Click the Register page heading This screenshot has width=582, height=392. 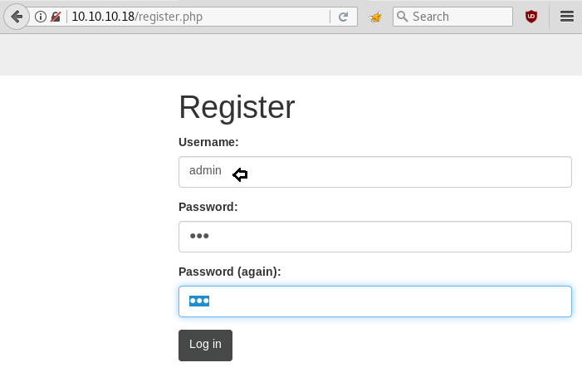pos(237,108)
